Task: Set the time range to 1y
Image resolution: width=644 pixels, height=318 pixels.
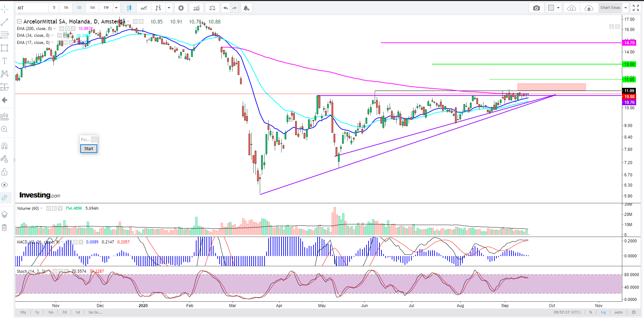Action: tap(37, 312)
